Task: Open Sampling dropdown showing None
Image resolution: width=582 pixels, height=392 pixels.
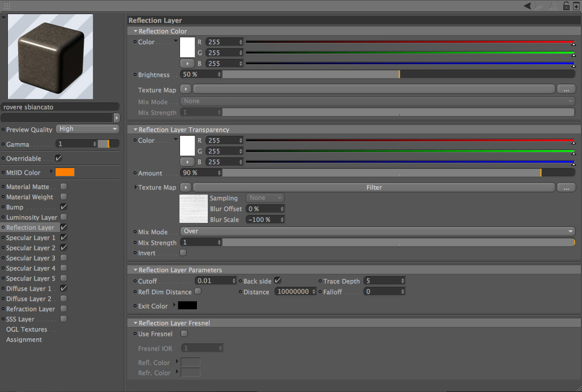Action: click(265, 197)
